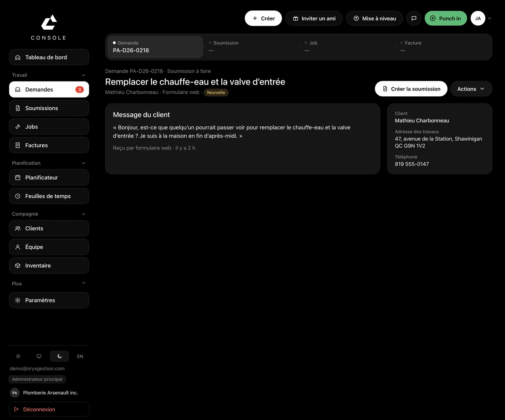Viewport: 505px width, 420px height.
Task: Click the Console logo icon
Action: pos(49,22)
